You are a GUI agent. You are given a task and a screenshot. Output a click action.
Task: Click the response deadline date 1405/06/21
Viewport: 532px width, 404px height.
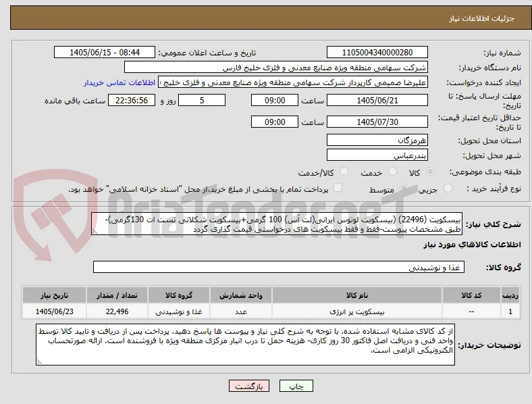(377, 100)
